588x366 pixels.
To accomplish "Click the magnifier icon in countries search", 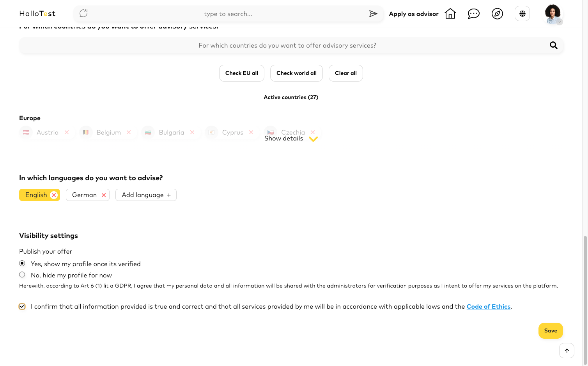I will tap(553, 45).
